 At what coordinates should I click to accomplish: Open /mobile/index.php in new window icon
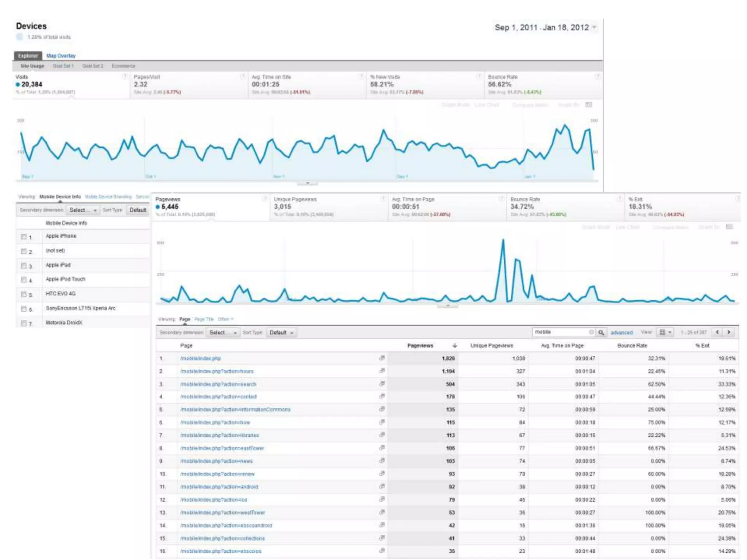[382, 358]
